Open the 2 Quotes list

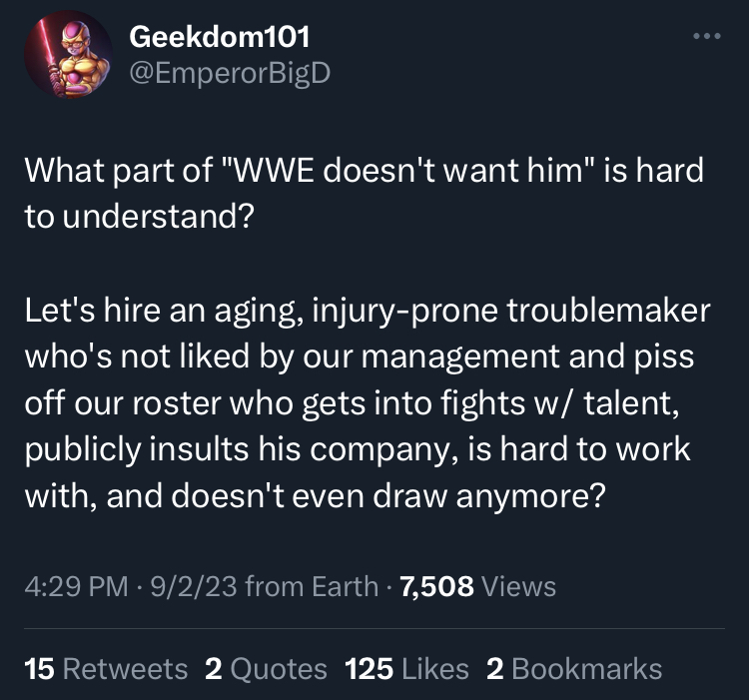[265, 668]
